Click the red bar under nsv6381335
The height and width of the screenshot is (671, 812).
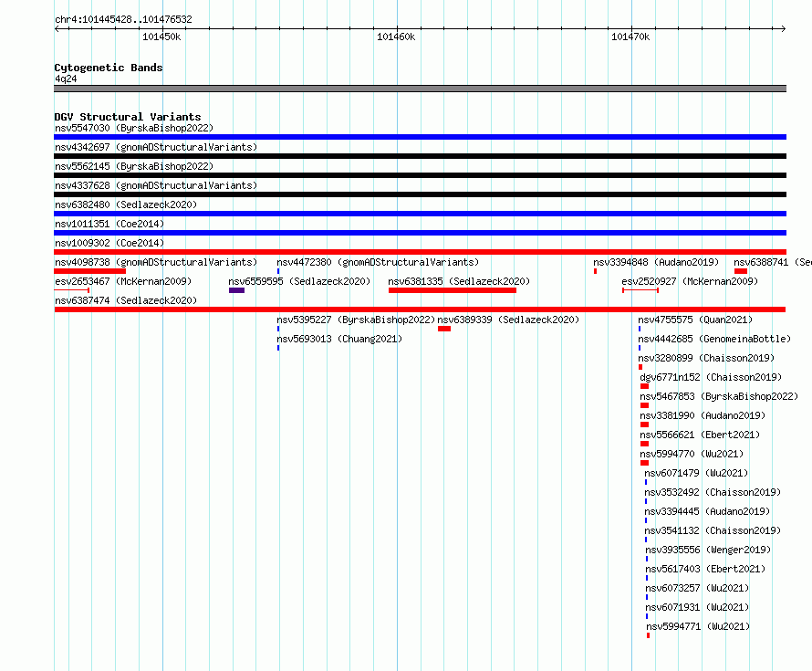453,290
